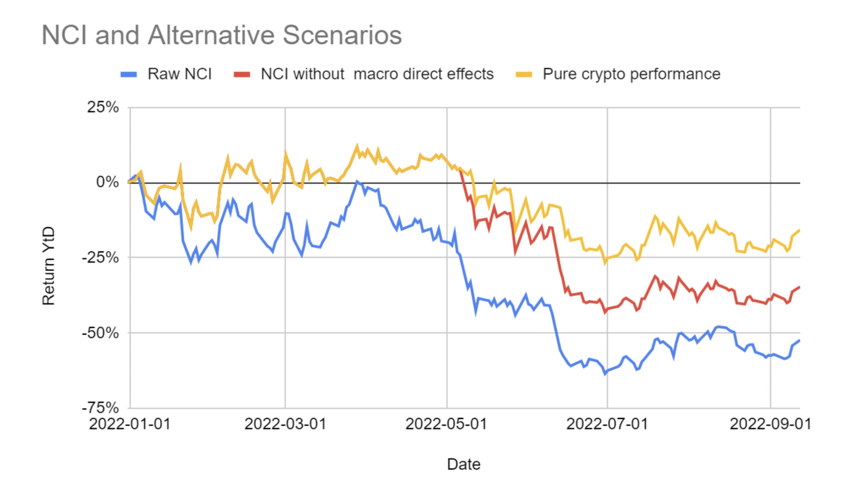
Task: Click the red legend swatch
Action: 242,75
